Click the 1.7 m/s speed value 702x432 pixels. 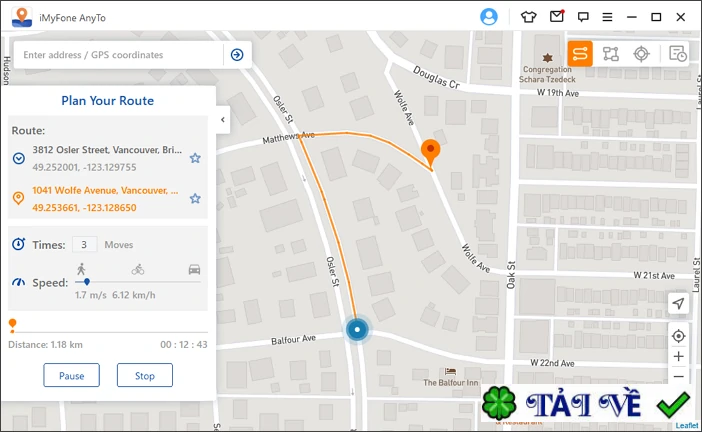[90, 295]
